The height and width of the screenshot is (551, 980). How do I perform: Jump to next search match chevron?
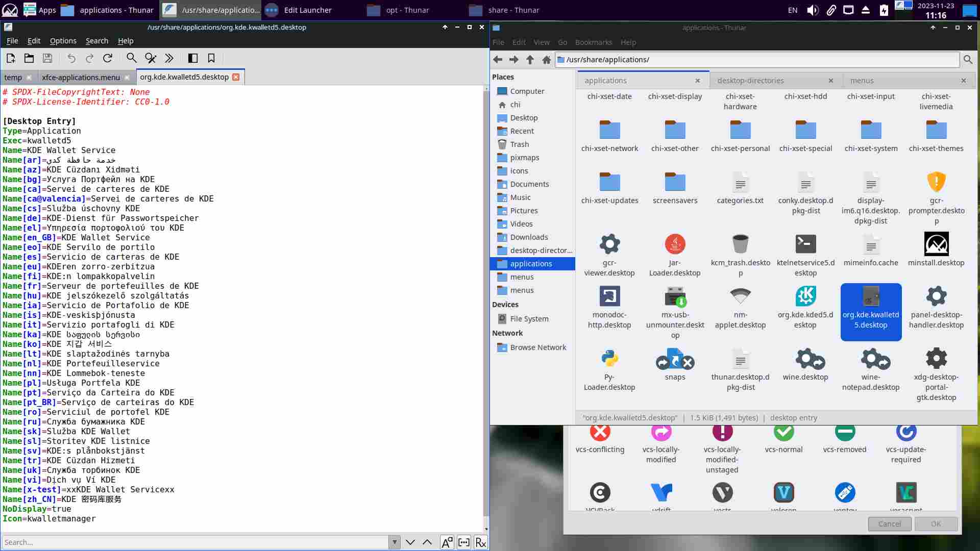pos(410,542)
